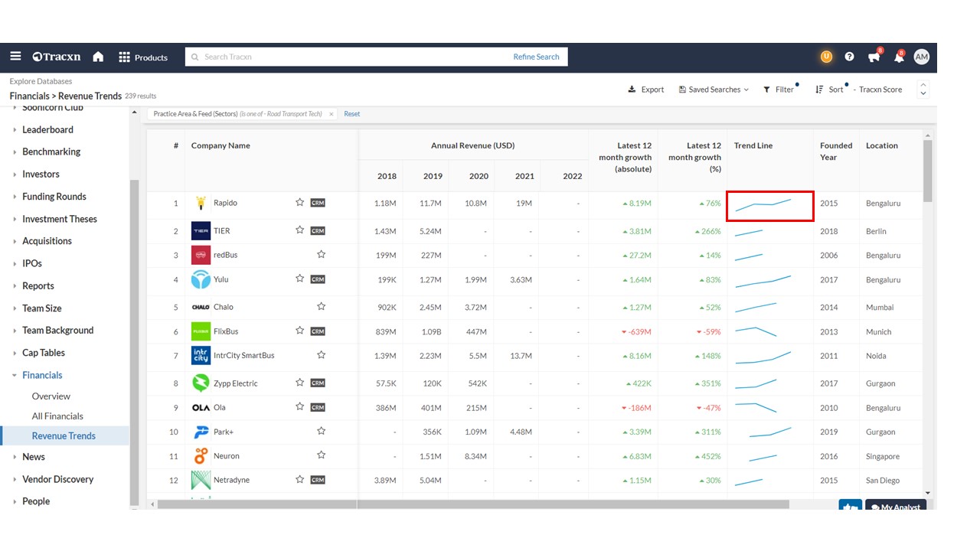Viewport: 980px width, 551px height.
Task: Click the help question mark icon
Action: [849, 57]
